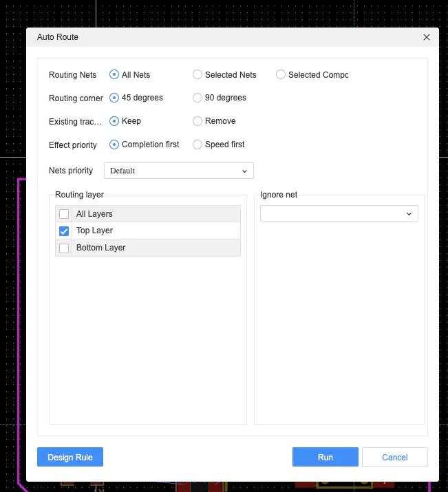Open the Nets priority dropdown
Viewport: 448px width, 492px height.
point(179,171)
